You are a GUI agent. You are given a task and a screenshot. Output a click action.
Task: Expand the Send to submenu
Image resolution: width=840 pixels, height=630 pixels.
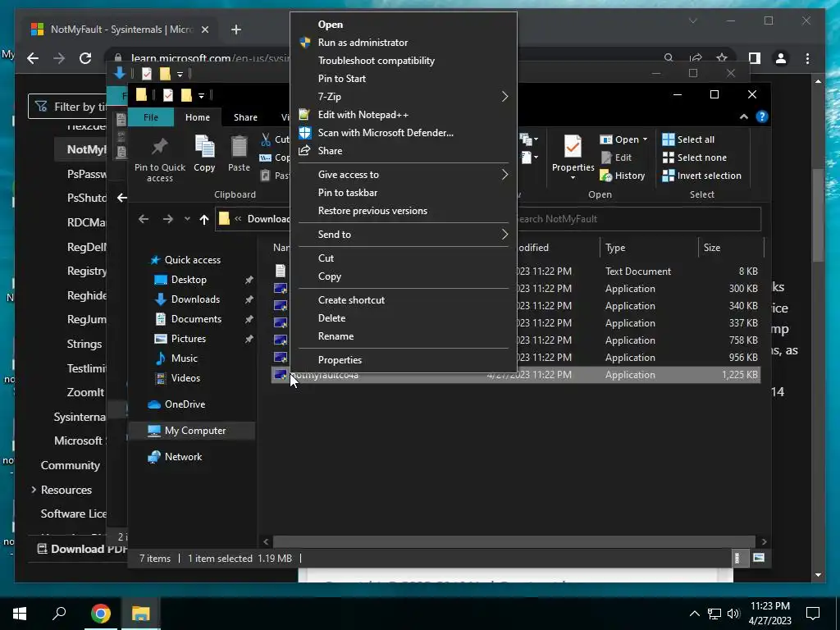point(404,234)
